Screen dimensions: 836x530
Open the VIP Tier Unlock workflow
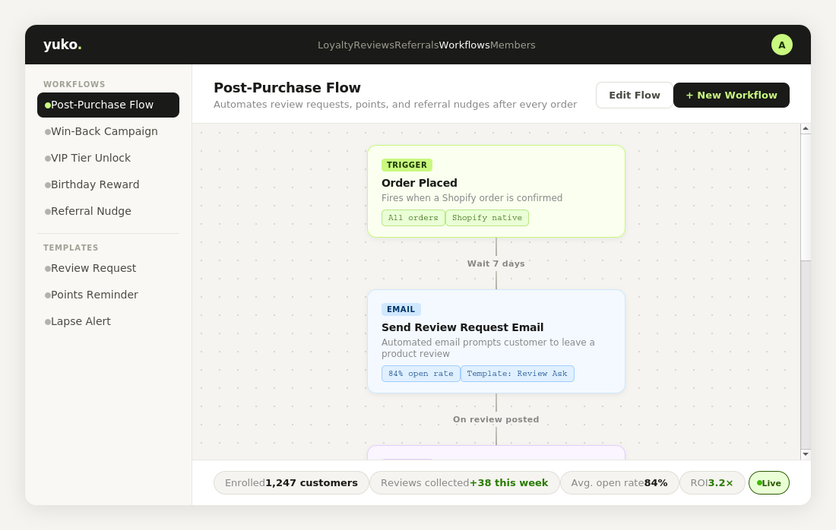point(108,158)
